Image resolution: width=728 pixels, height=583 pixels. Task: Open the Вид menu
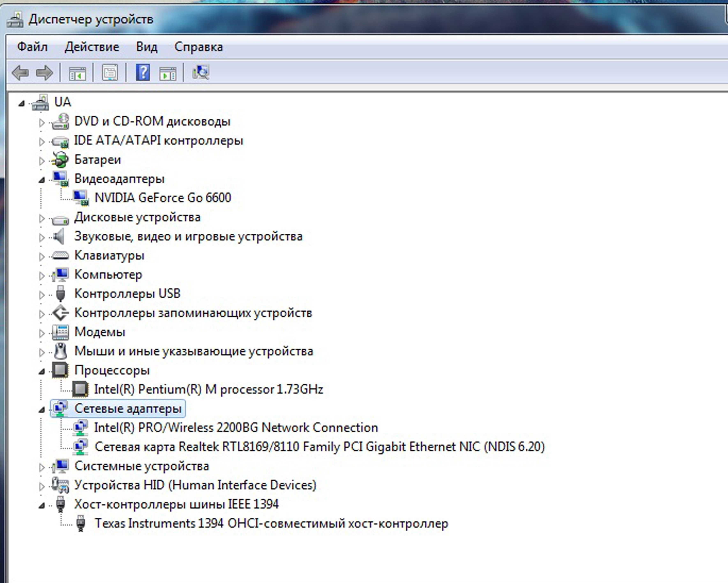point(147,47)
